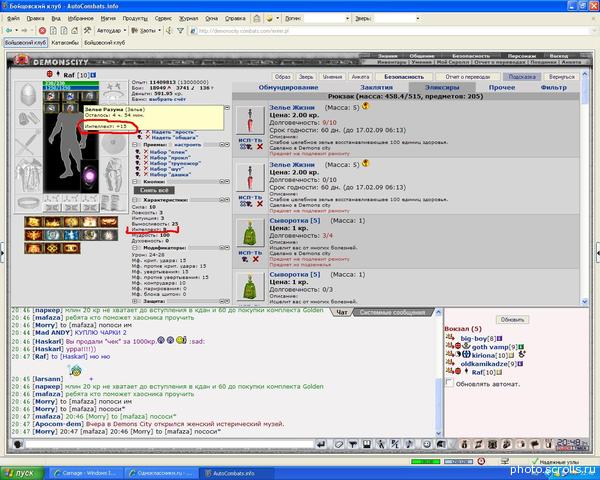The width and height of the screenshot is (600, 480).
Task: Click the first fire ability icon in top row
Action: click(x=33, y=222)
